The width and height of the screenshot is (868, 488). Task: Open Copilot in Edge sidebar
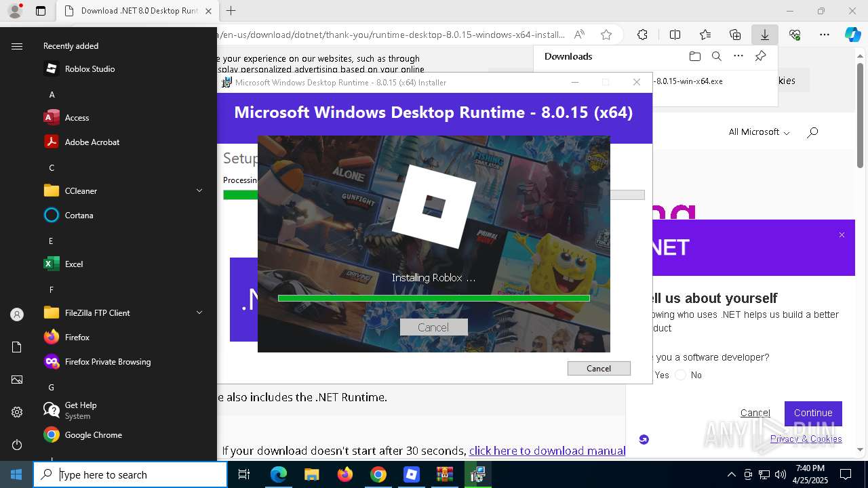852,35
